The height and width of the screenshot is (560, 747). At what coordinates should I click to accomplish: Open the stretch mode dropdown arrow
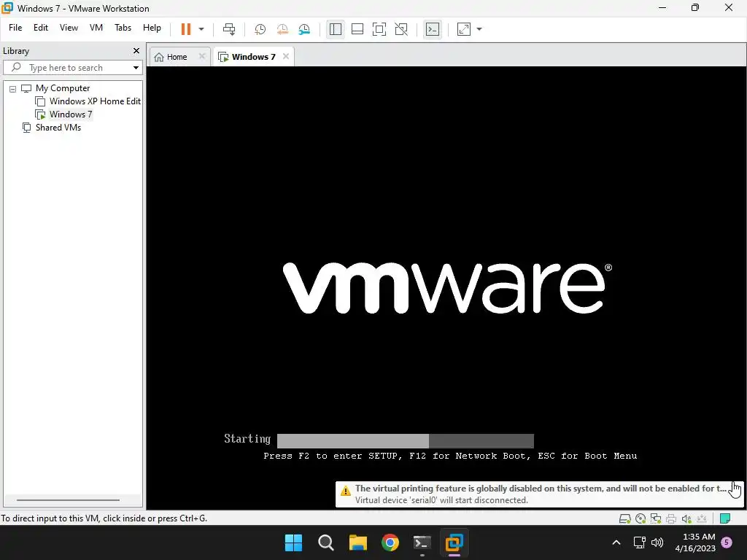479,29
